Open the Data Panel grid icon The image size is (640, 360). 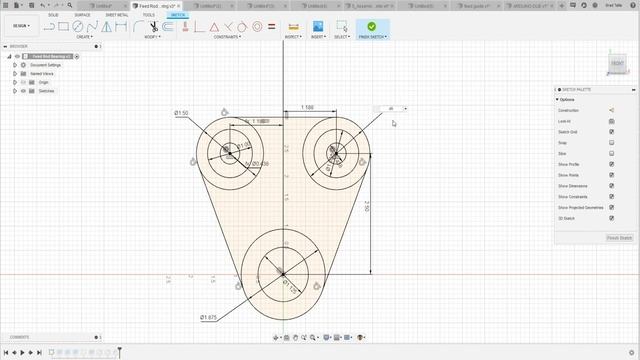coord(6,5)
